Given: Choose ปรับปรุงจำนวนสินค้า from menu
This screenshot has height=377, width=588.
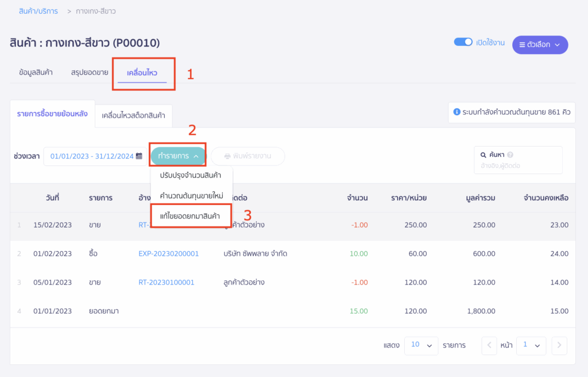Looking at the screenshot, I should tap(190, 175).
